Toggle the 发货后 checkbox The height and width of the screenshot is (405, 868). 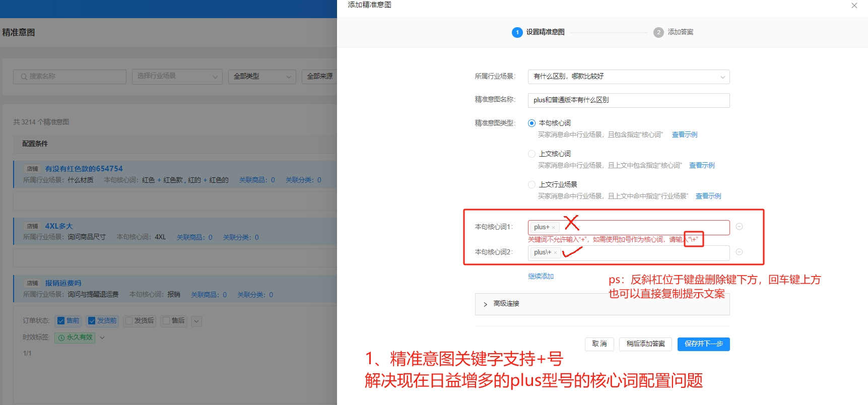pos(128,321)
